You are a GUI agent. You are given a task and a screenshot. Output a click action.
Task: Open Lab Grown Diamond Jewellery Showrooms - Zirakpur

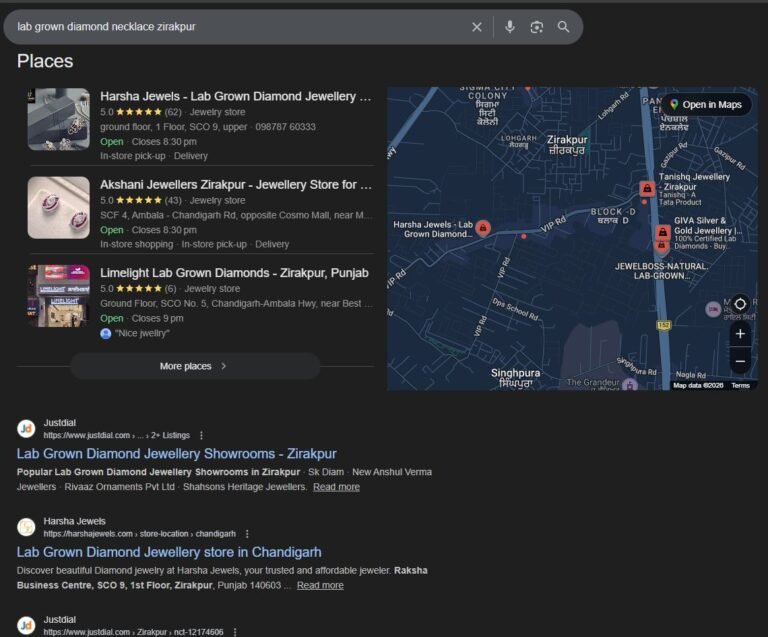(176, 454)
